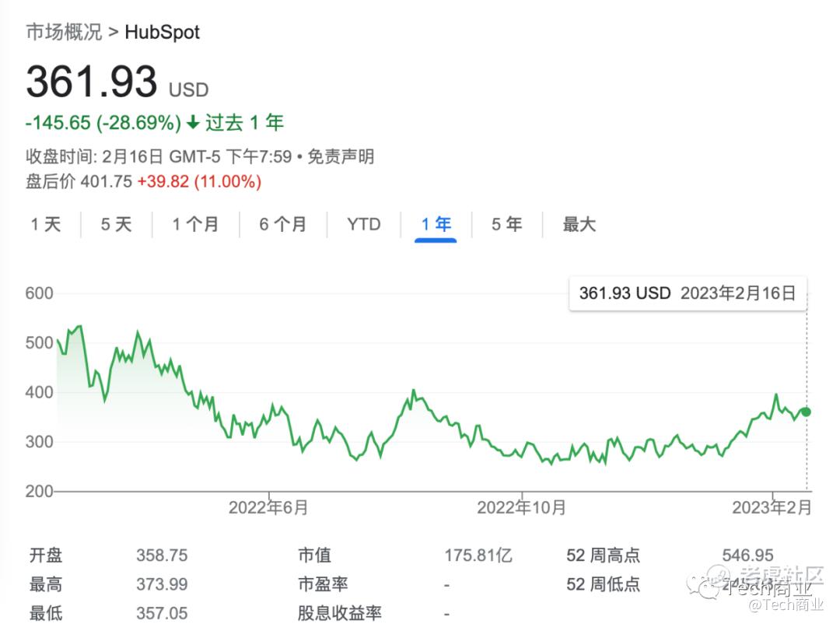Click the 2022年10月 axis label
This screenshot has height=624, width=840.
tap(521, 507)
